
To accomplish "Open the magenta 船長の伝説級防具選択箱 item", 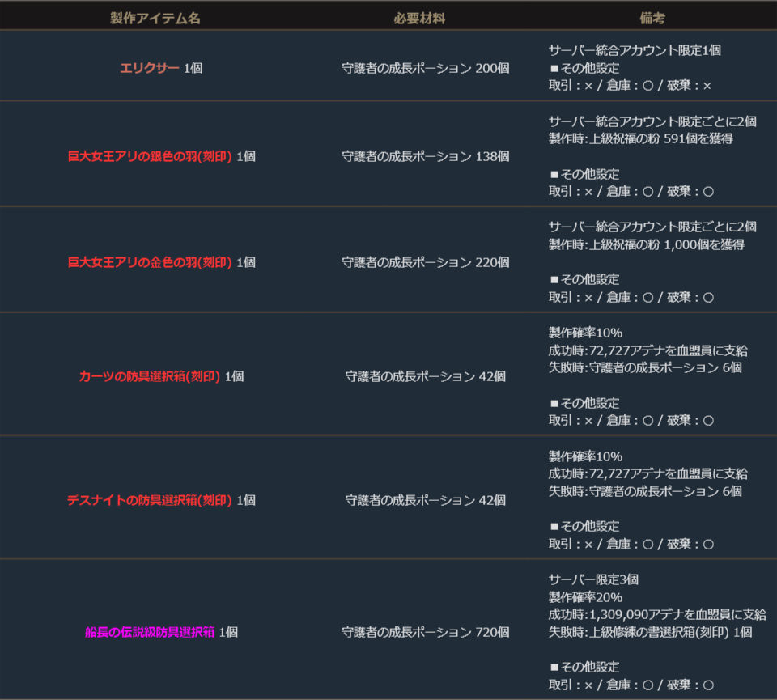I will pos(150,632).
